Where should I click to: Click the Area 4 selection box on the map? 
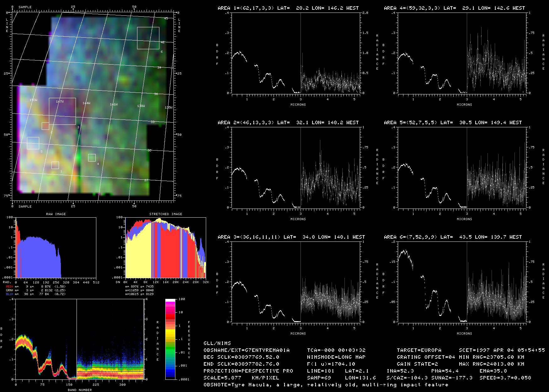tap(92, 158)
